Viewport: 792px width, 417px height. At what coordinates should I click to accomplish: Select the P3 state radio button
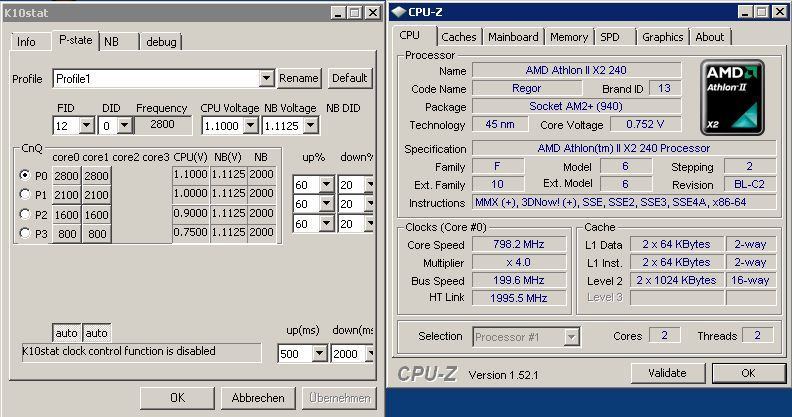coord(24,233)
